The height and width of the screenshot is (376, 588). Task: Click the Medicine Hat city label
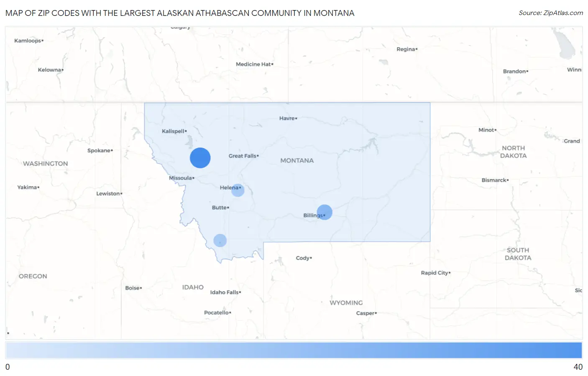tap(254, 64)
